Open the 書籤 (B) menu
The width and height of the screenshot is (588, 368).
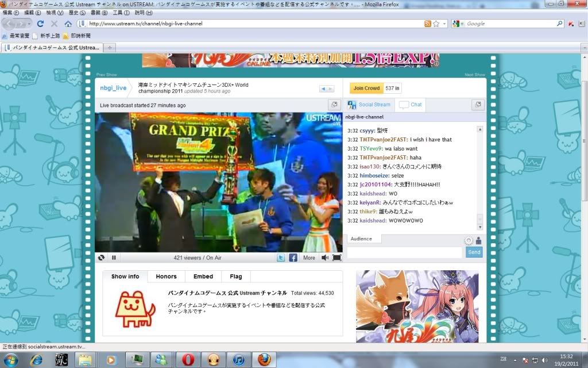point(99,13)
